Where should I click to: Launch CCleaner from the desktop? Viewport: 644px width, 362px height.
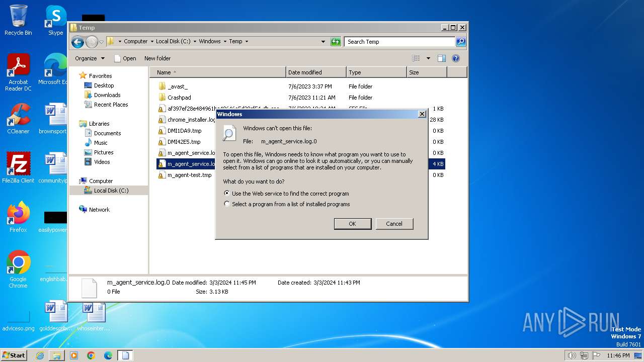click(18, 119)
